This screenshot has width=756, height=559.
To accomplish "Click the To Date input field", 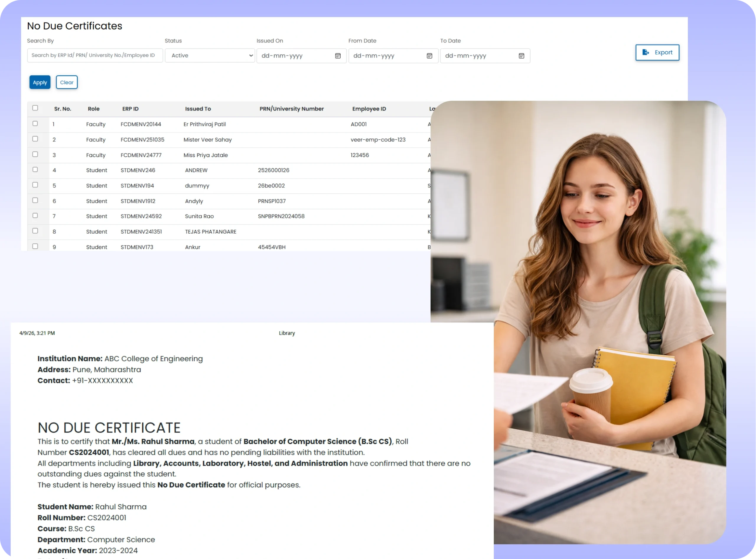I will [x=478, y=56].
